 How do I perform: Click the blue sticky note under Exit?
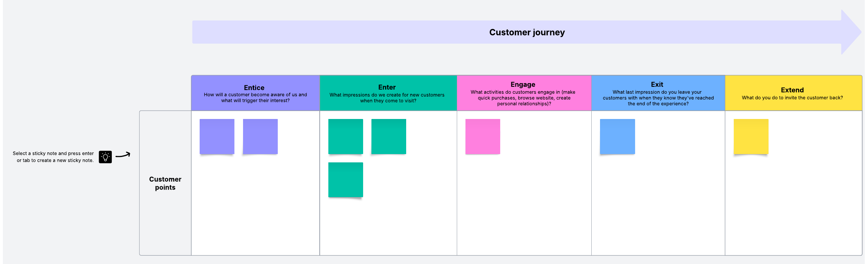(617, 136)
